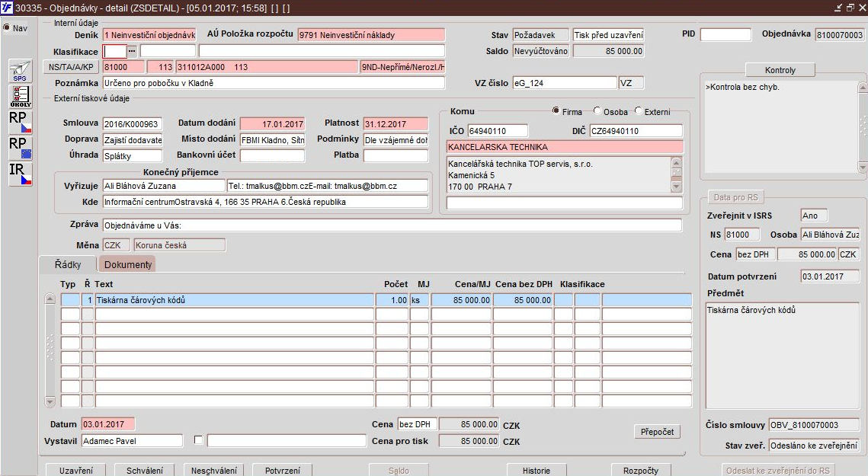
Task: Click the Podmínky field
Action: [396, 140]
